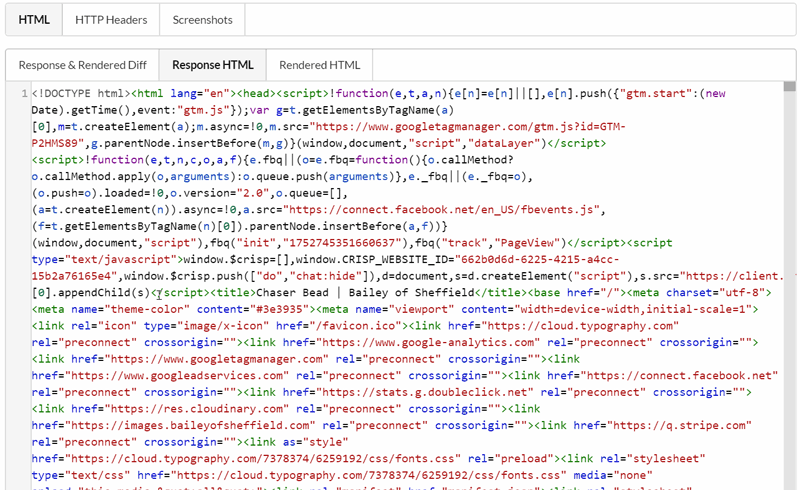Click the "https://www.googleadservices.com" href value
Screen dimensions: 800x490
pyautogui.click(x=177, y=376)
